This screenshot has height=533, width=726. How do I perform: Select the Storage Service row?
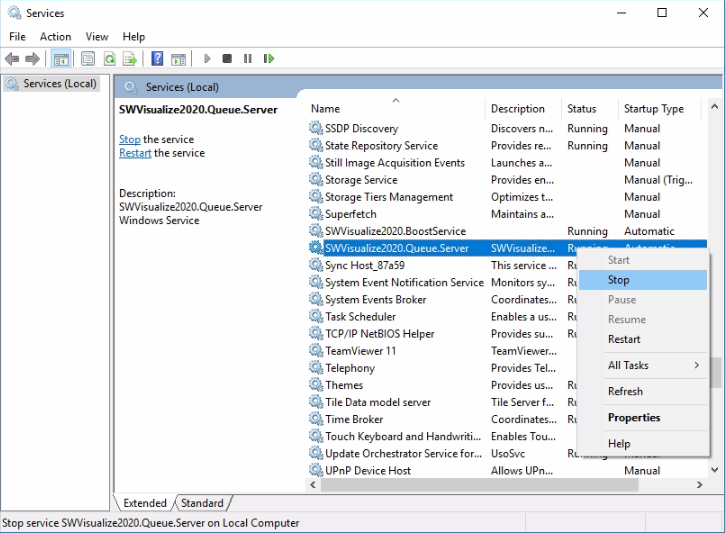point(507,180)
